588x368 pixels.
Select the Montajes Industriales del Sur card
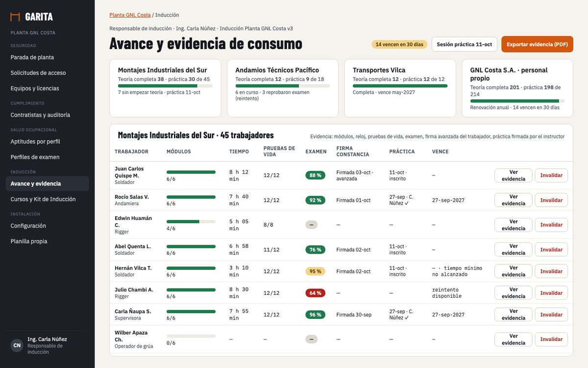tap(165, 88)
